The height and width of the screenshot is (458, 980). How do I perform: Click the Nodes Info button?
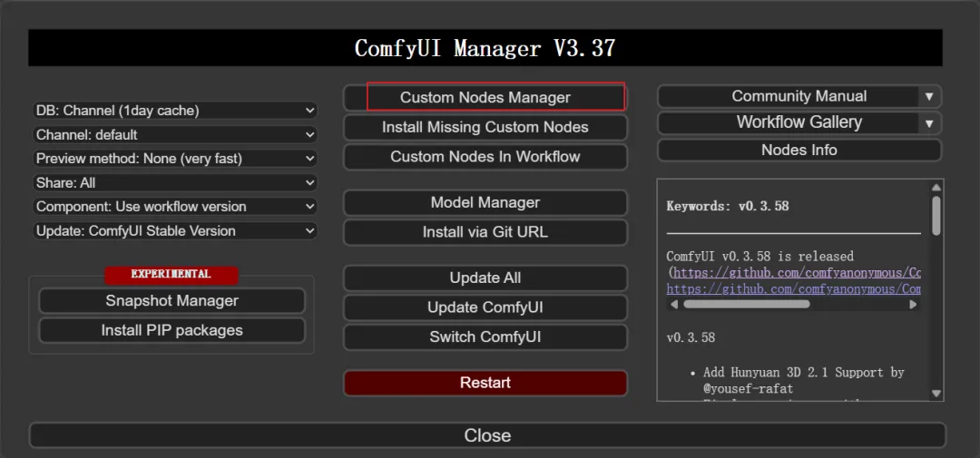799,150
